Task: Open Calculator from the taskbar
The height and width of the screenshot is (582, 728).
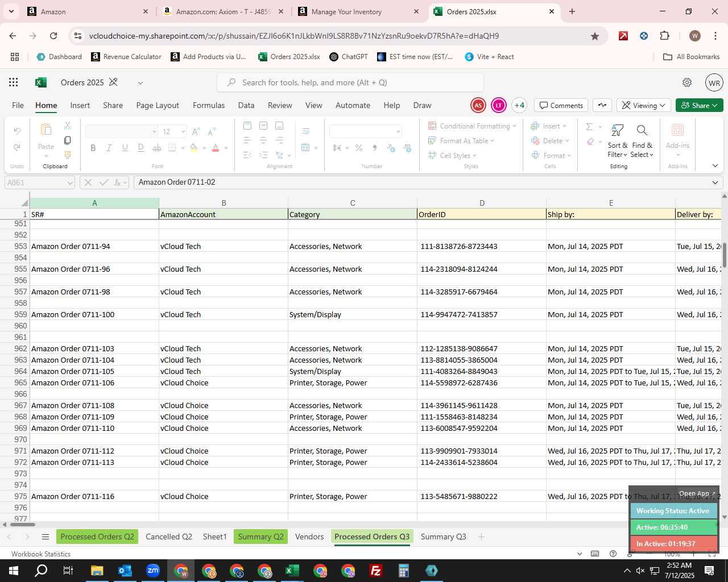Action: click(x=403, y=571)
